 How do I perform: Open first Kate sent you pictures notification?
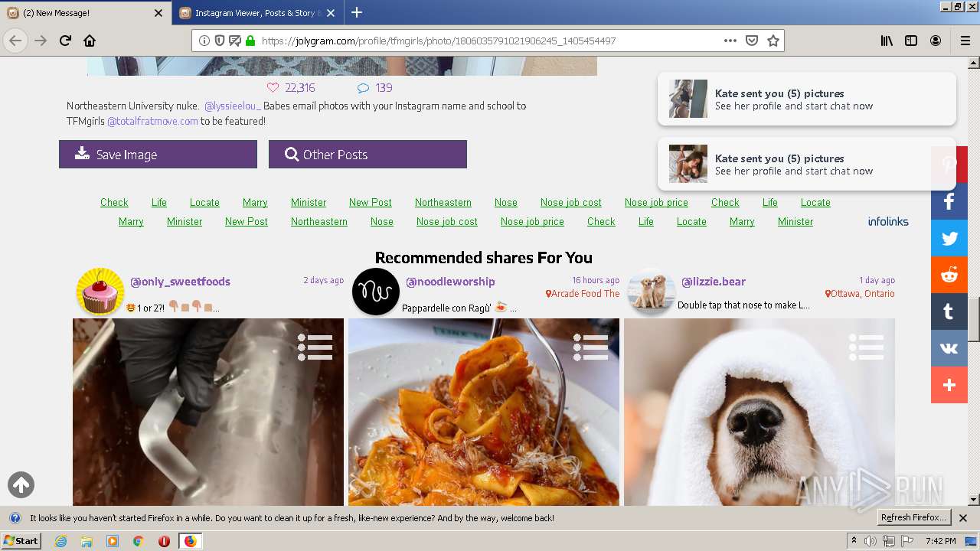(x=807, y=99)
